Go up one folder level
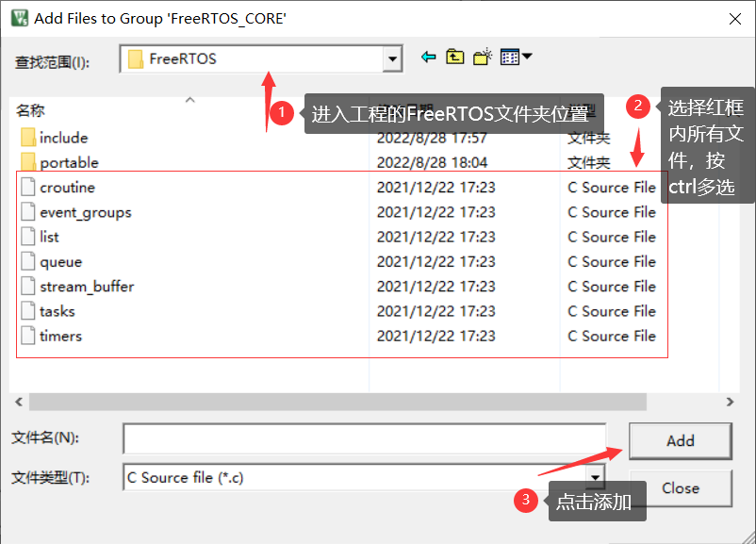Image resolution: width=756 pixels, height=544 pixels. point(454,58)
